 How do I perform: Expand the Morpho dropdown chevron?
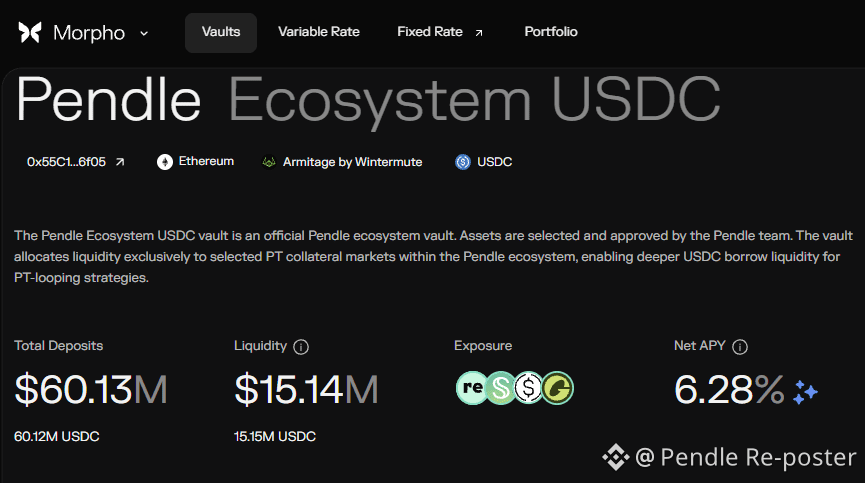(144, 34)
